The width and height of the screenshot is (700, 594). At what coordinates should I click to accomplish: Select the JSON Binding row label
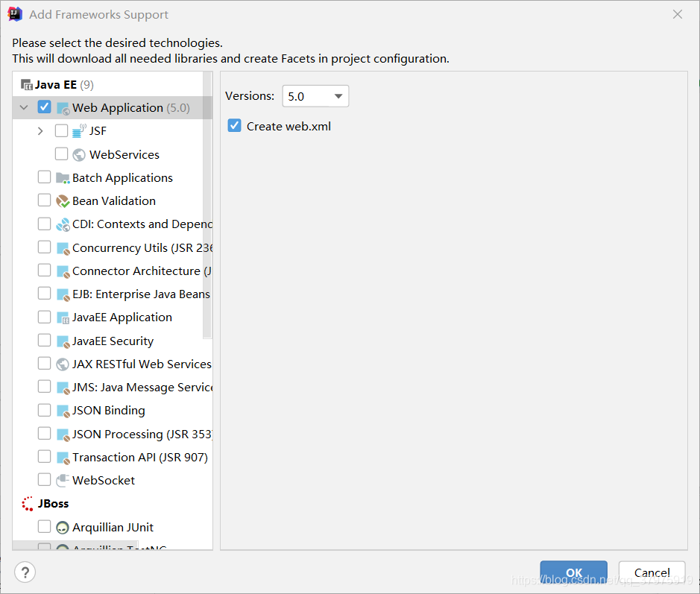(x=109, y=411)
